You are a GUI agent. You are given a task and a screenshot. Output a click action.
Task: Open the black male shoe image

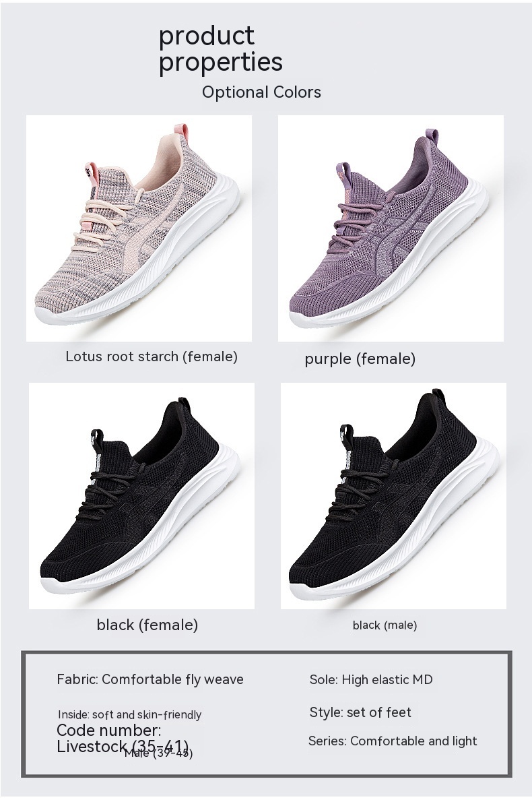point(393,495)
